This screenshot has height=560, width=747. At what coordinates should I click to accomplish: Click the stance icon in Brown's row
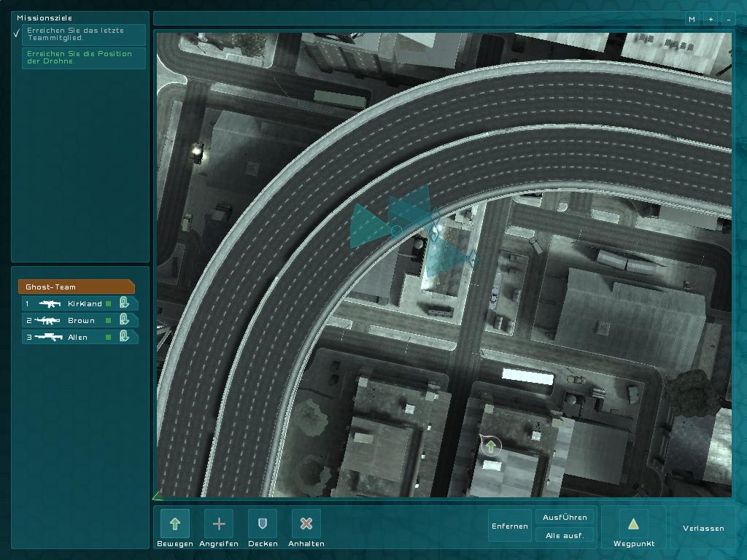[x=124, y=319]
